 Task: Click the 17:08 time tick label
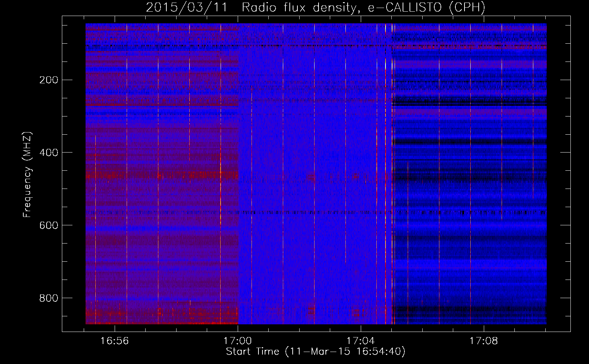pyautogui.click(x=484, y=341)
